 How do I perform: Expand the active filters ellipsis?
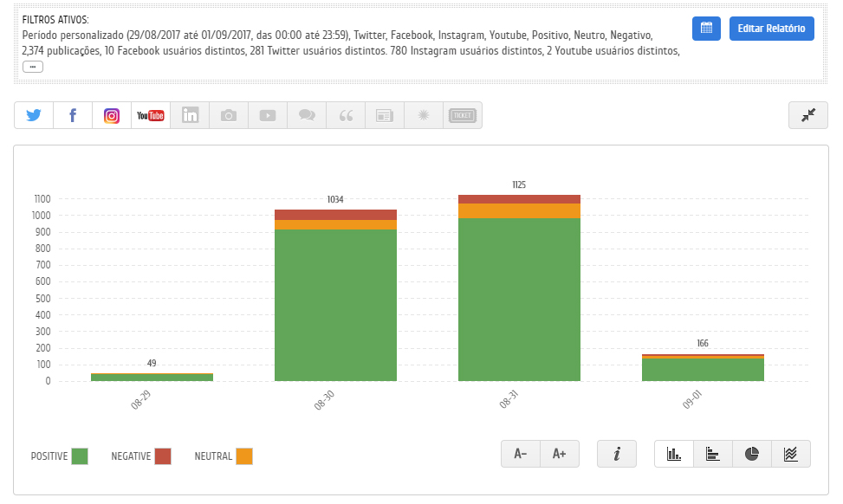(x=33, y=67)
